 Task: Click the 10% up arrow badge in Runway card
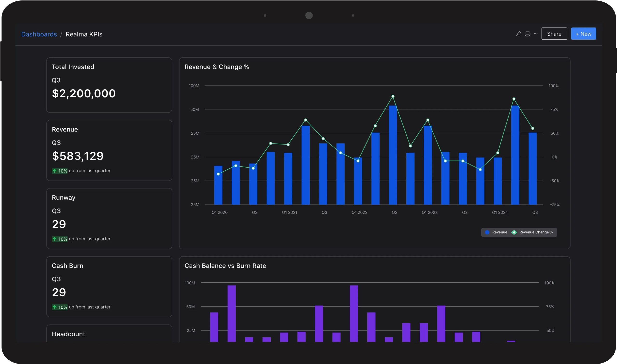(x=60, y=239)
